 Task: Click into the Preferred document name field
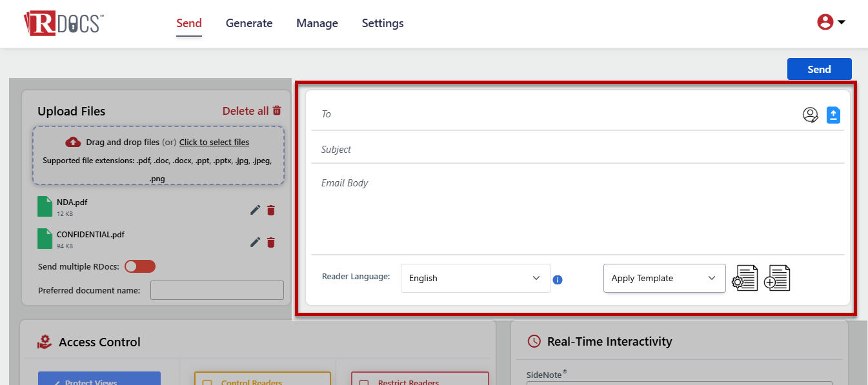[x=217, y=290]
